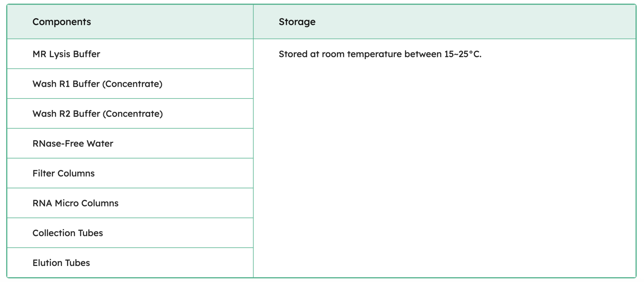Click the Storage column header

coord(297,22)
